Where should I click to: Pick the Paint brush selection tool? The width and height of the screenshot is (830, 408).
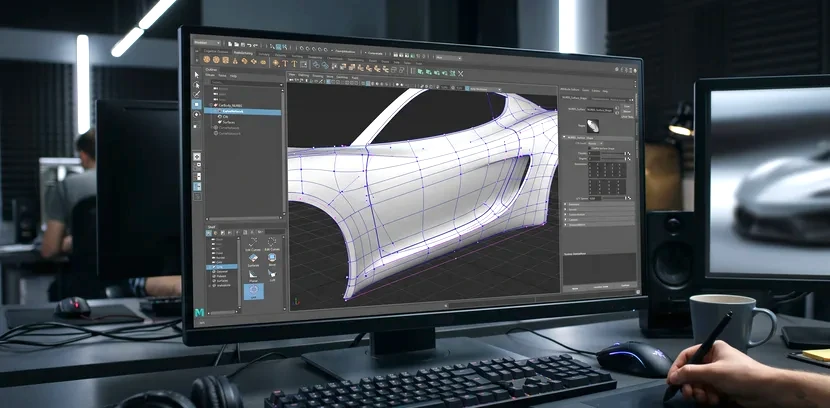click(x=196, y=94)
